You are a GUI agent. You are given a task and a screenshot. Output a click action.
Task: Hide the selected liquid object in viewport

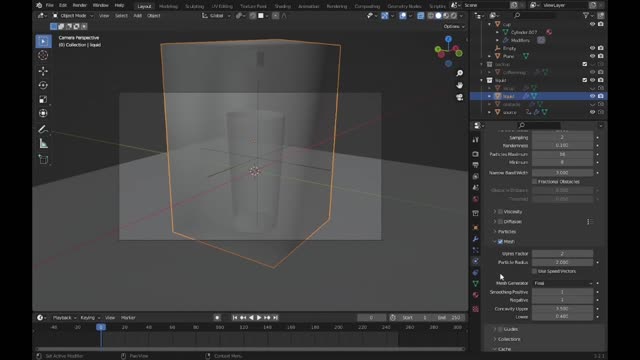[x=592, y=96]
